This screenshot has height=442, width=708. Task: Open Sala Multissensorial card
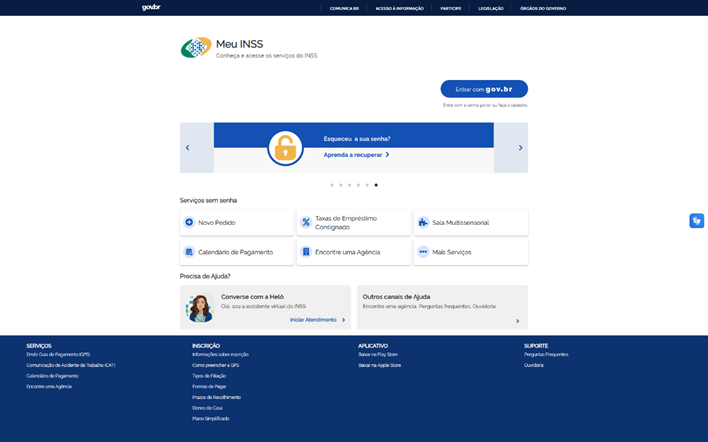coord(471,222)
